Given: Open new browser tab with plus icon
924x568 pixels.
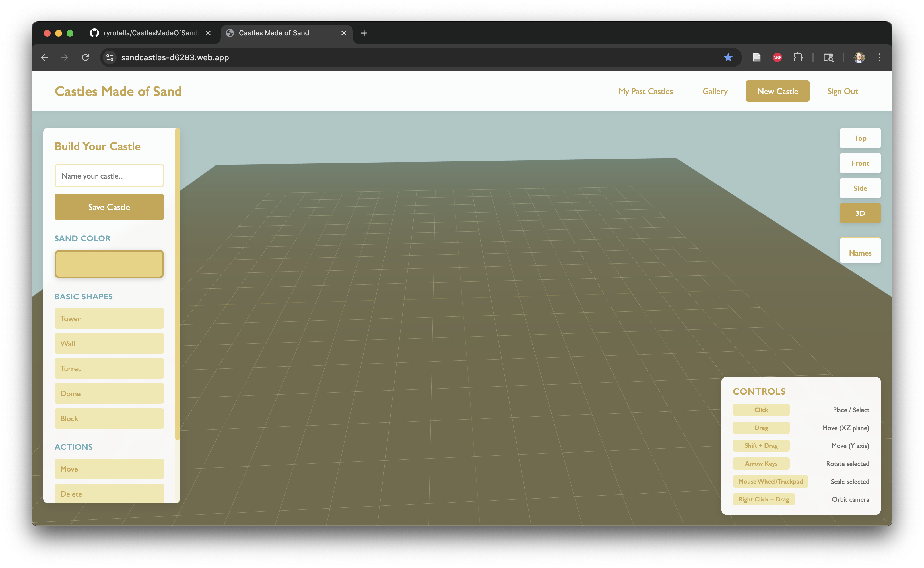Looking at the screenshot, I should tap(364, 33).
